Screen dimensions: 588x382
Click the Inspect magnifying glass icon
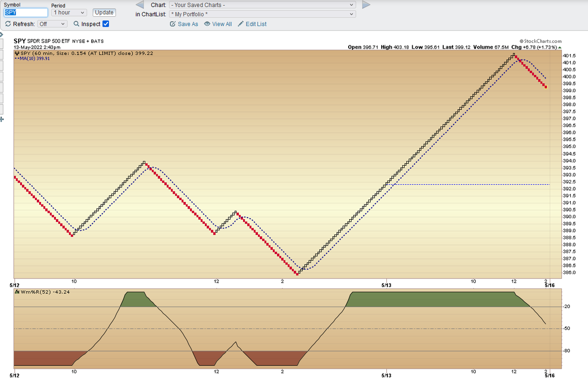(x=76, y=24)
